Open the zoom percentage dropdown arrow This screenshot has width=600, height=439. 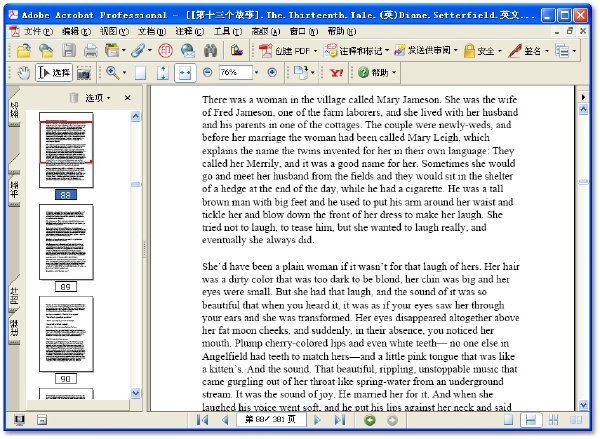pyautogui.click(x=256, y=72)
